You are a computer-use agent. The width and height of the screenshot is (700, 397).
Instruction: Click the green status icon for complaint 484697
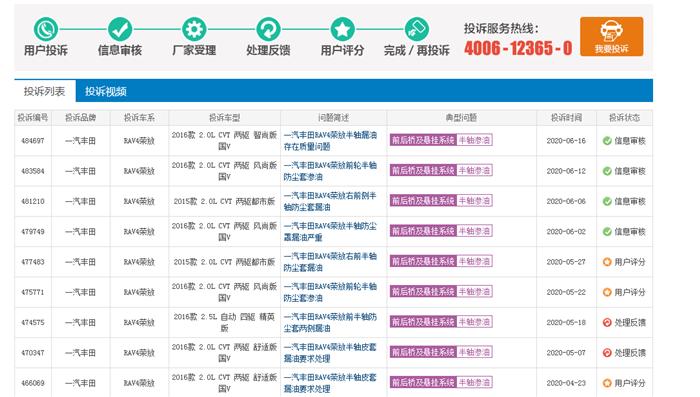pyautogui.click(x=607, y=141)
